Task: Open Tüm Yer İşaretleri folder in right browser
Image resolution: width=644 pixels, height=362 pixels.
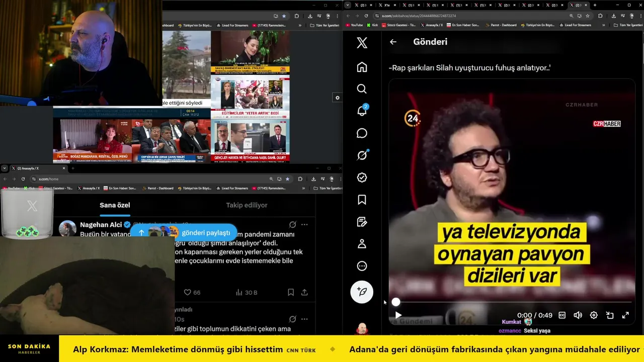Action: coord(627,25)
